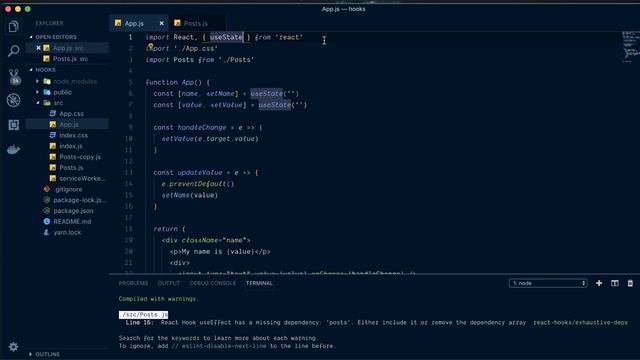
Task: Open the Explorer view in activity bar
Action: (13, 27)
